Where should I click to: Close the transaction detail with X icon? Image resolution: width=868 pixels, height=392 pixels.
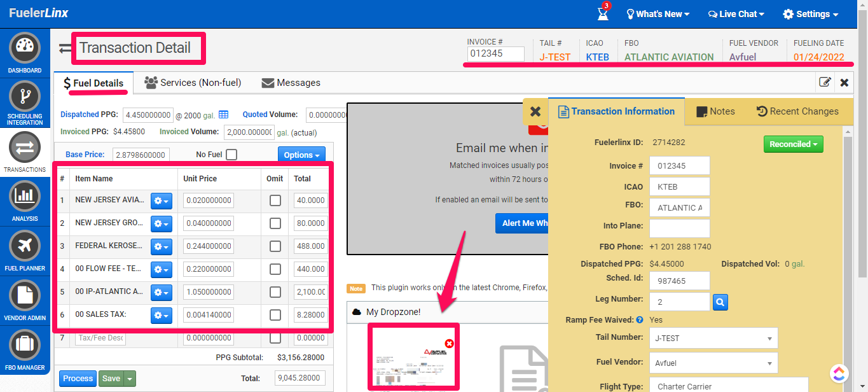[x=844, y=82]
